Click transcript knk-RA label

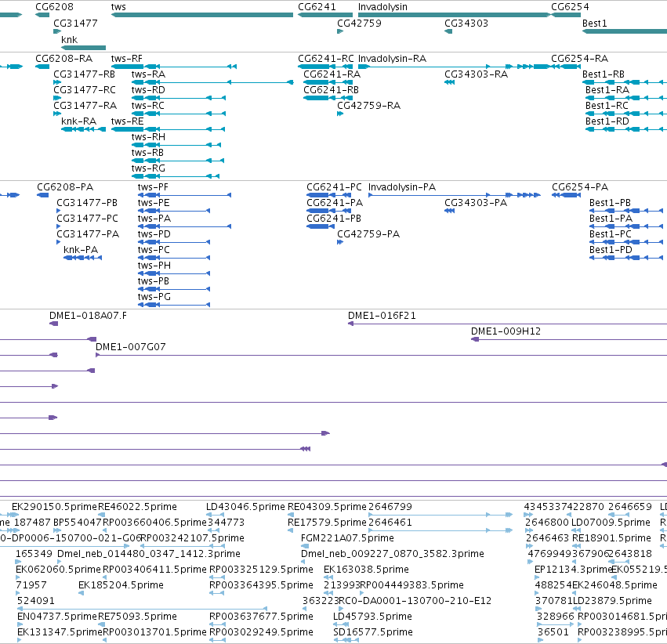pyautogui.click(x=78, y=121)
